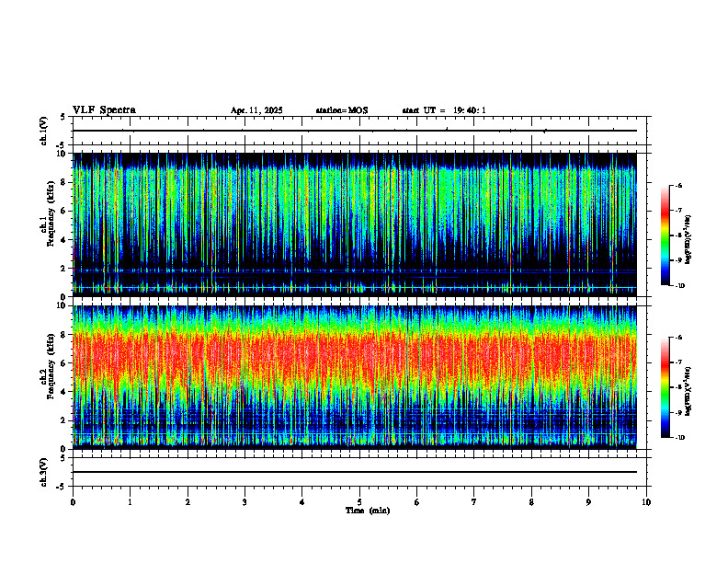Click the ch.2 spectrogram panel
This screenshot has width=728, height=563.
coord(355,377)
